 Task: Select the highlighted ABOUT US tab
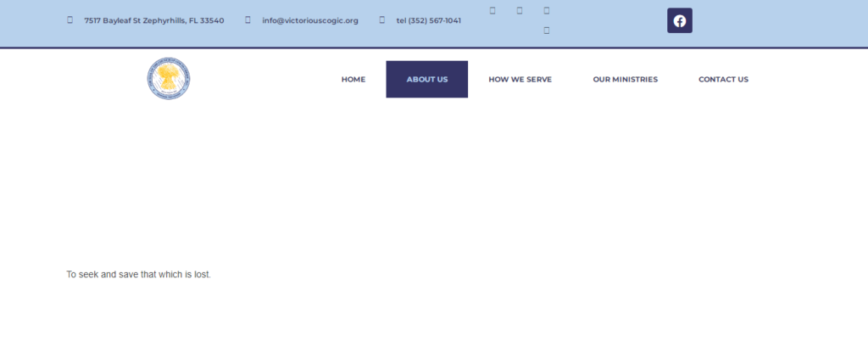pyautogui.click(x=426, y=79)
